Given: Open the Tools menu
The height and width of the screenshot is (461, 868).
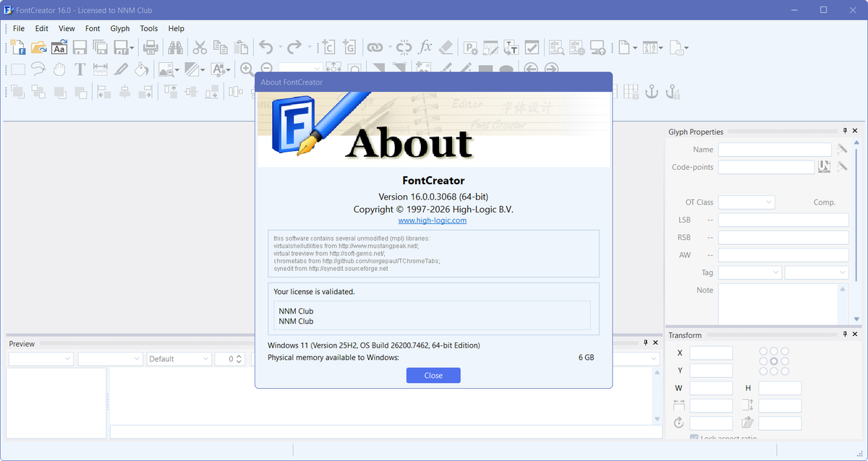Looking at the screenshot, I should [149, 28].
